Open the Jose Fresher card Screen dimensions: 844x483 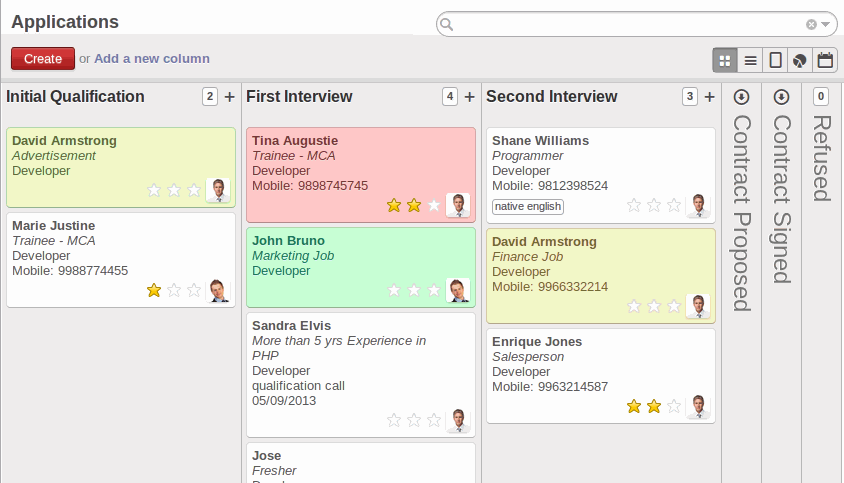[361, 463]
